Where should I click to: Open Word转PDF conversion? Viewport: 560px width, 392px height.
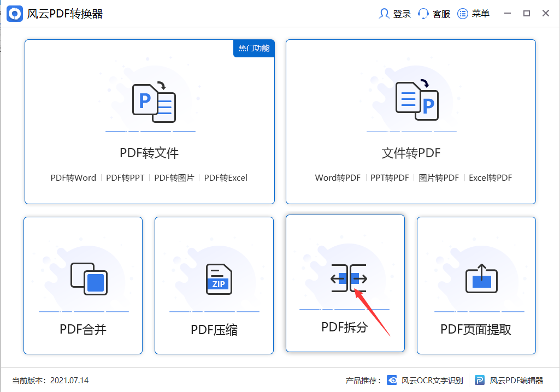338,178
